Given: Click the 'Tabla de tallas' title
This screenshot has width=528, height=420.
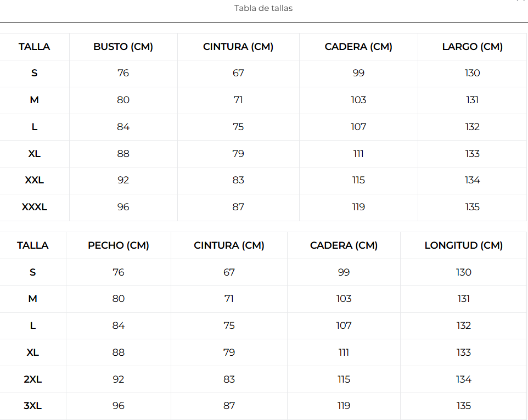Looking at the screenshot, I should coord(263,8).
